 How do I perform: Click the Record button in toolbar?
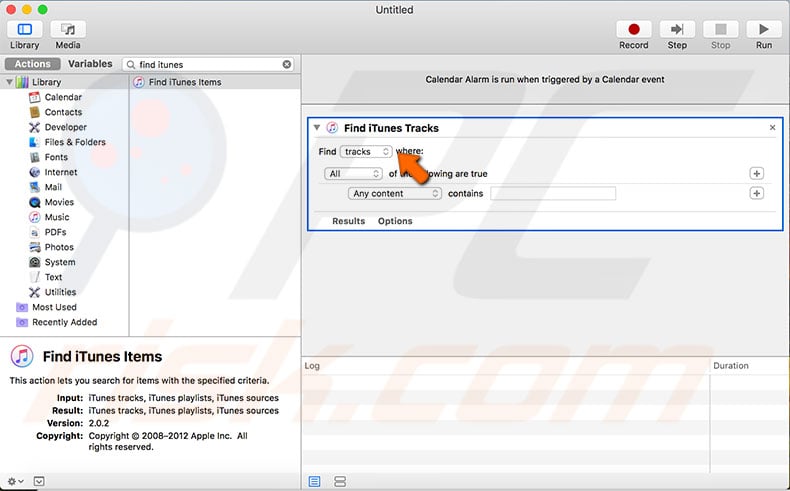click(x=633, y=30)
